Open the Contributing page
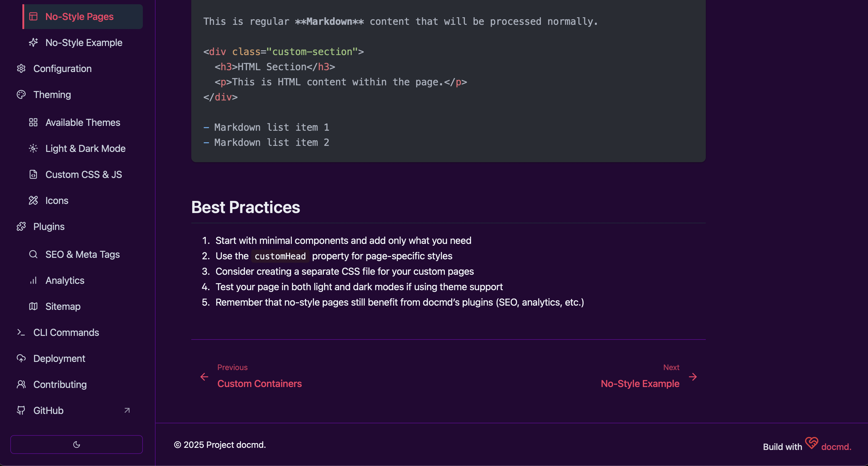The width and height of the screenshot is (868, 466). click(x=77, y=384)
